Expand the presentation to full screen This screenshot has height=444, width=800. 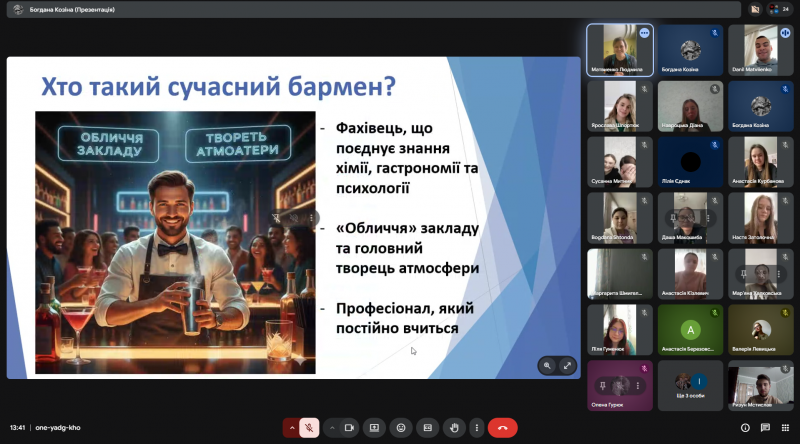(567, 366)
